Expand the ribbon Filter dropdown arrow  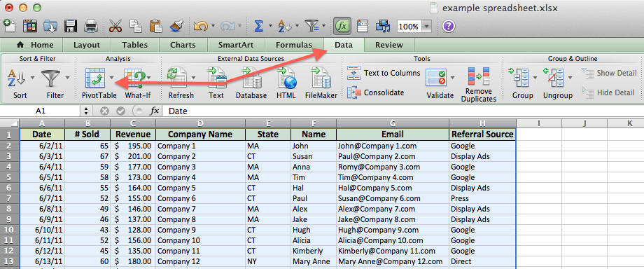click(x=67, y=77)
